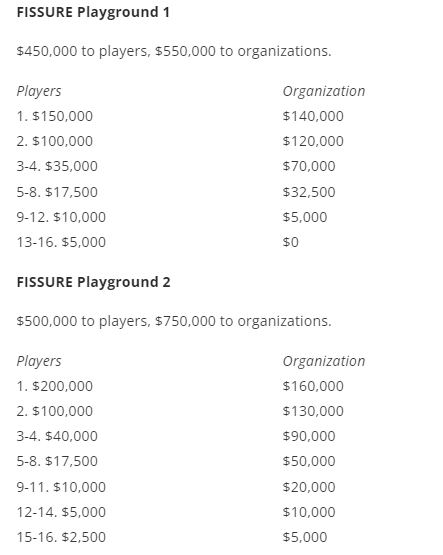This screenshot has width=443, height=555.
Task: Select the $500,000 to players summary line
Action: tap(174, 321)
